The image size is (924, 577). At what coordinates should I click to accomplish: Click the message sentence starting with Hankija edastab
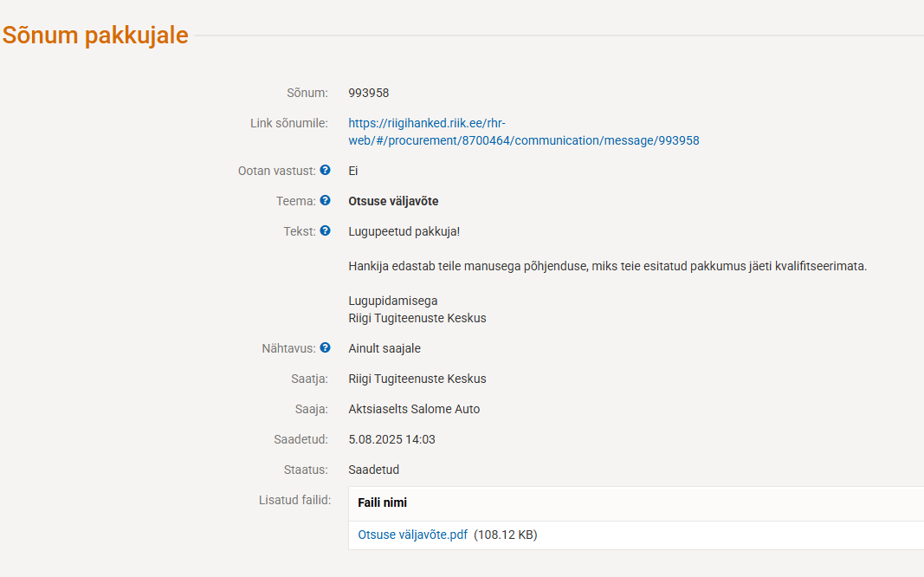tap(606, 266)
